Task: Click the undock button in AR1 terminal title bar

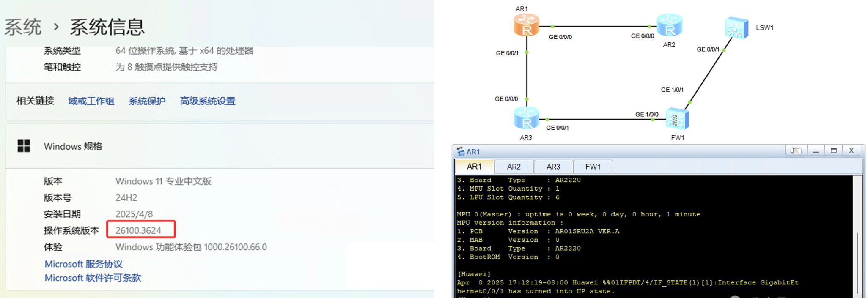Action: (x=796, y=151)
